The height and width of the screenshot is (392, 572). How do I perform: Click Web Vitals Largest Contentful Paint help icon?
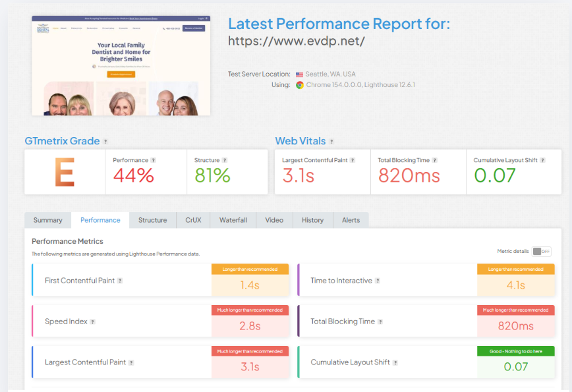(x=353, y=160)
